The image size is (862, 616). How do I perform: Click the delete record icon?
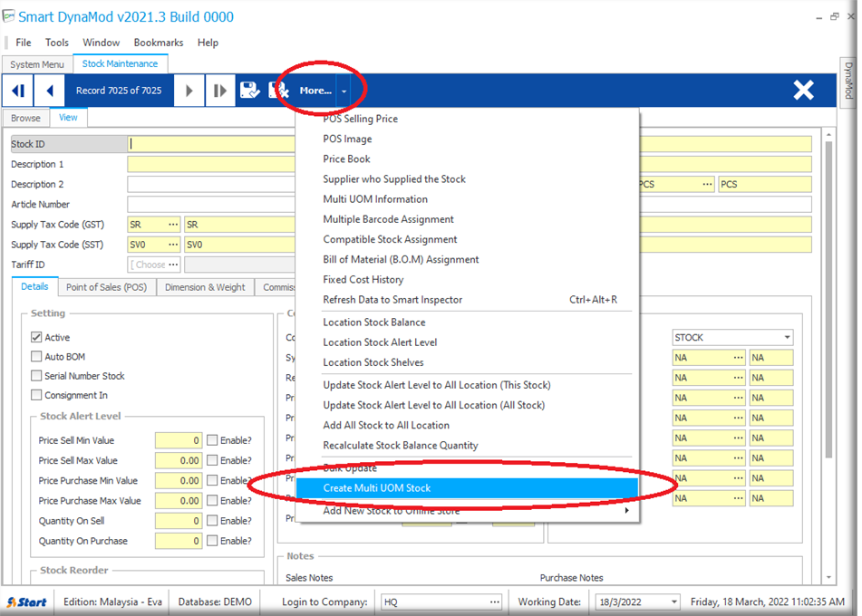(x=278, y=91)
